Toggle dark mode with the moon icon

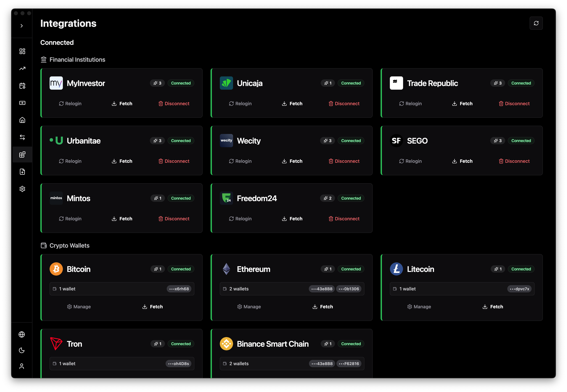point(22,350)
